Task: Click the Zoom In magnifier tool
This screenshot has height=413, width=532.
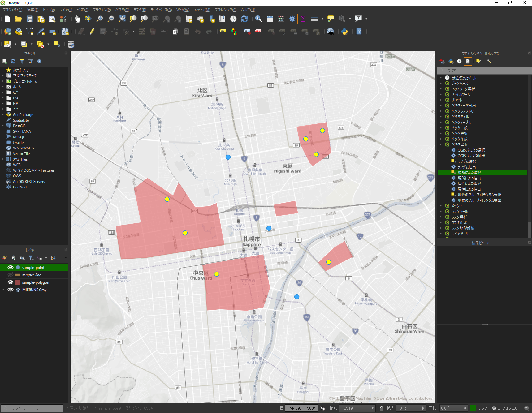Action: (x=100, y=19)
